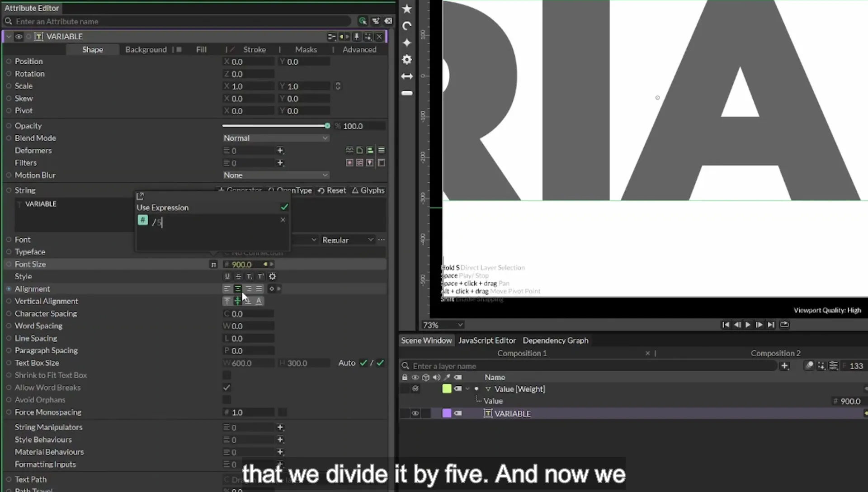Open the style settings gear icon
The width and height of the screenshot is (868, 492).
tap(272, 276)
